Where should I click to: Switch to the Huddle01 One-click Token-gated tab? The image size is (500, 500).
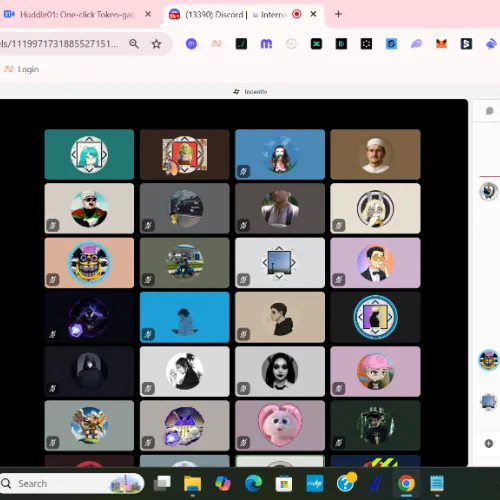[x=78, y=14]
